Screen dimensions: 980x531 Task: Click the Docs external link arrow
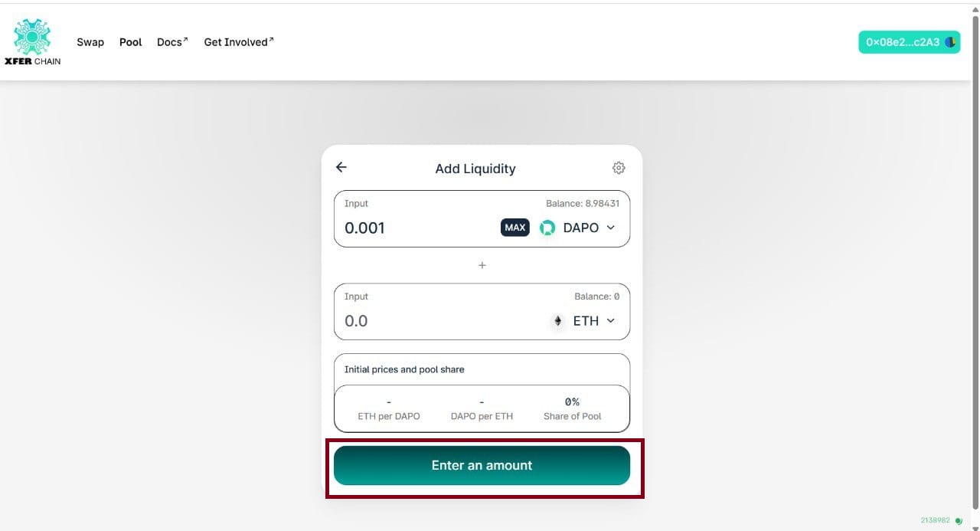click(x=186, y=38)
